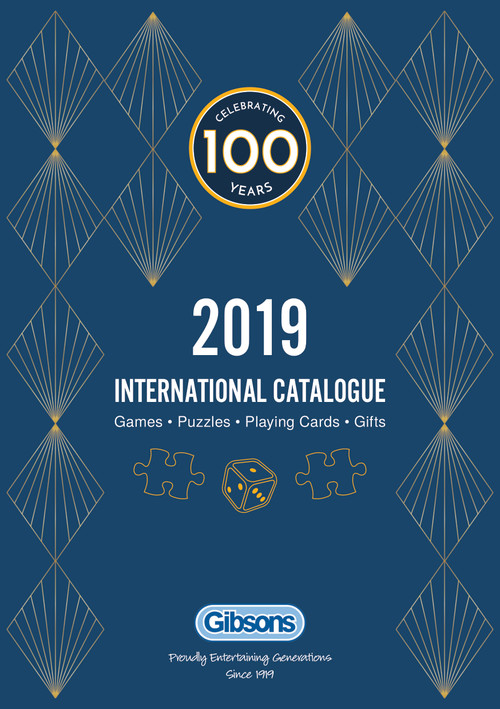Click the Since 1919 text

click(250, 674)
